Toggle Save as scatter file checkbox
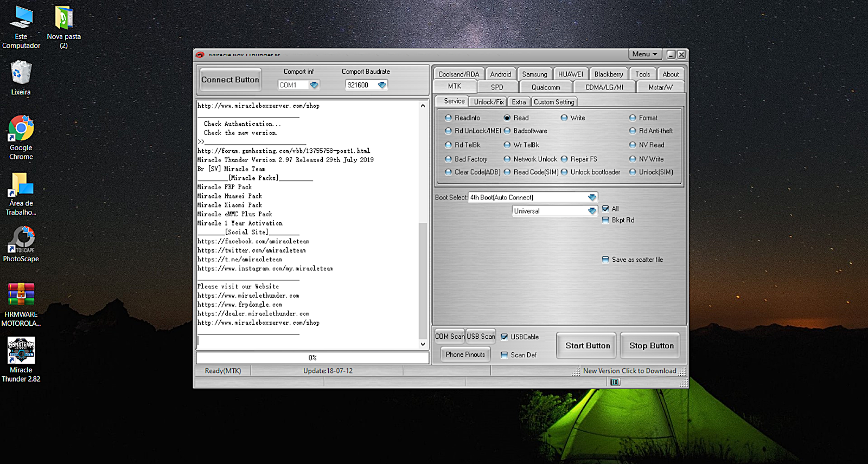The image size is (868, 464). [x=605, y=260]
